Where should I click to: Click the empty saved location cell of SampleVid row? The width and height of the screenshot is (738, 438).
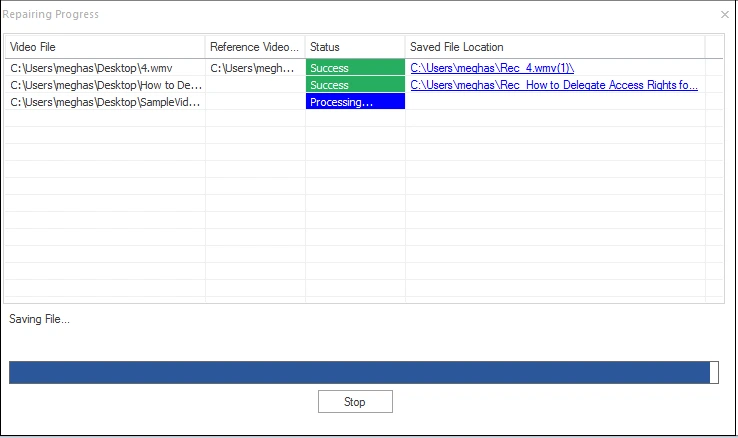tap(555, 102)
